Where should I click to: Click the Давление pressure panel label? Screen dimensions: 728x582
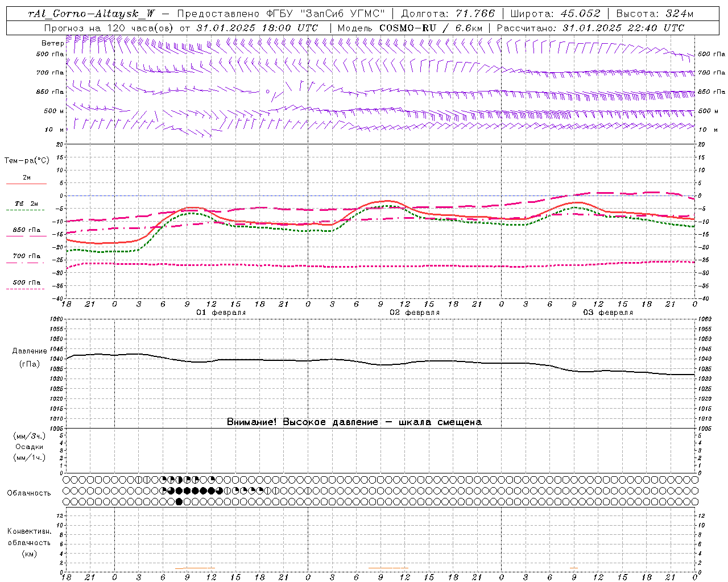pyautogui.click(x=30, y=351)
